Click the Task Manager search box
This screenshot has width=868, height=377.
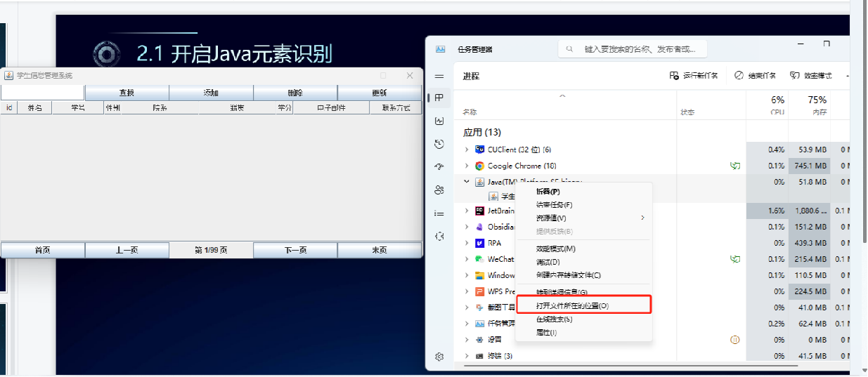point(633,49)
